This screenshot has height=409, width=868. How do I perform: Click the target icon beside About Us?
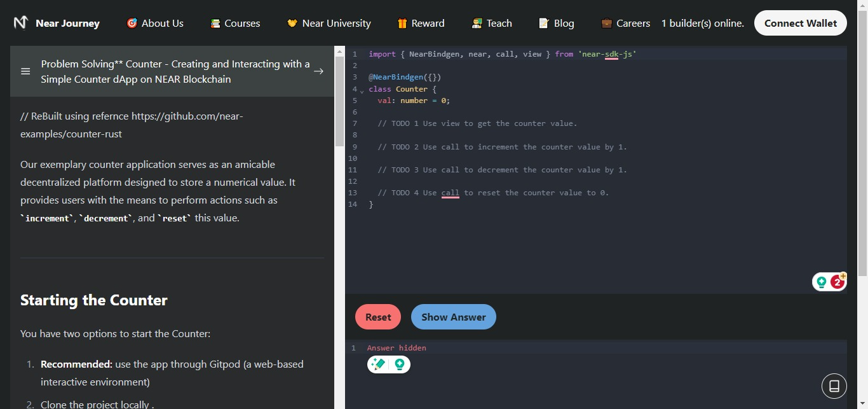132,23
